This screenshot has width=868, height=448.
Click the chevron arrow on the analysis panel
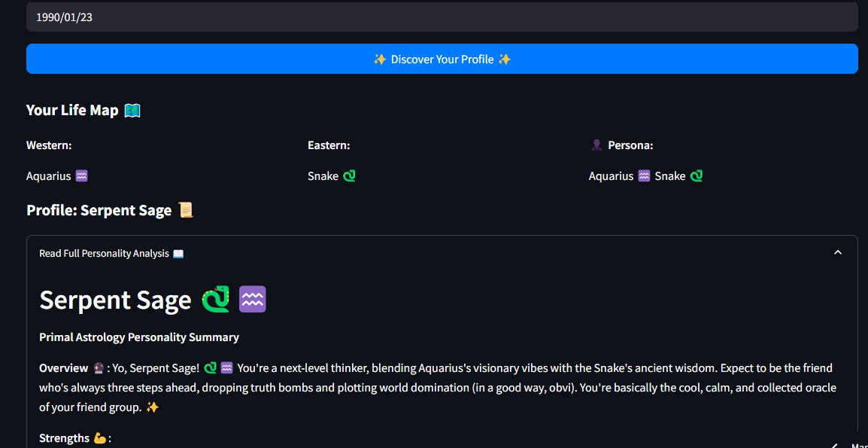837,253
